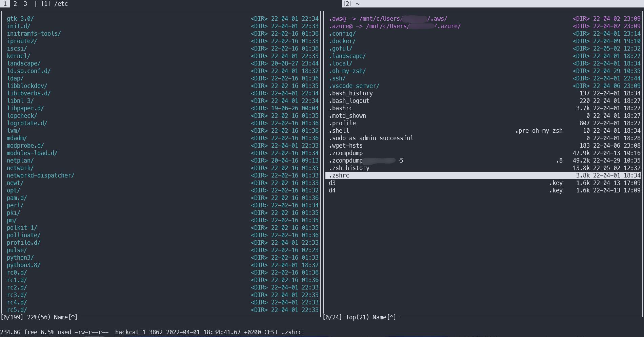
Task: Switch to workspace tab 2
Action: [15, 4]
